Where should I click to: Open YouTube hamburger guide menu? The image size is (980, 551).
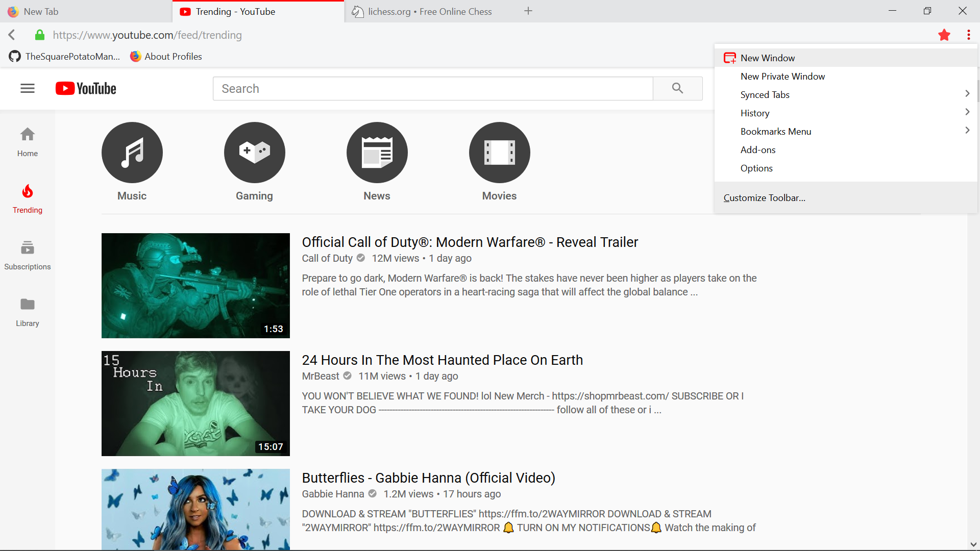pyautogui.click(x=28, y=88)
